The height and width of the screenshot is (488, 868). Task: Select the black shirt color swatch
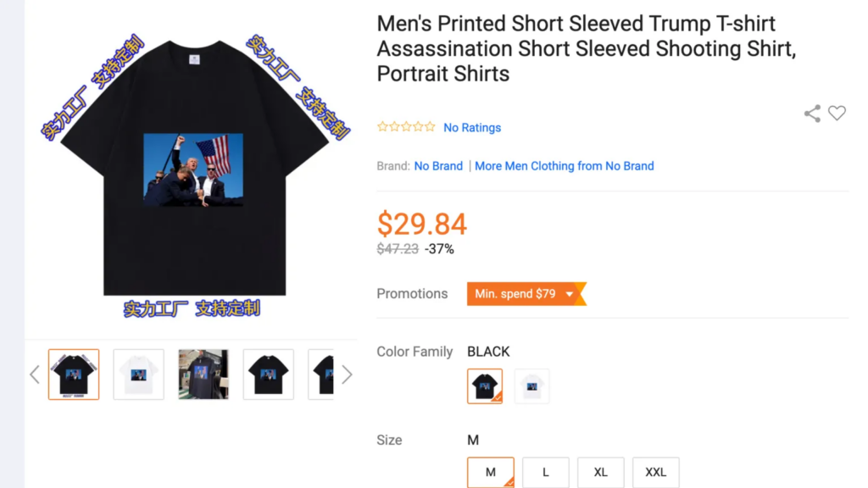coord(485,386)
